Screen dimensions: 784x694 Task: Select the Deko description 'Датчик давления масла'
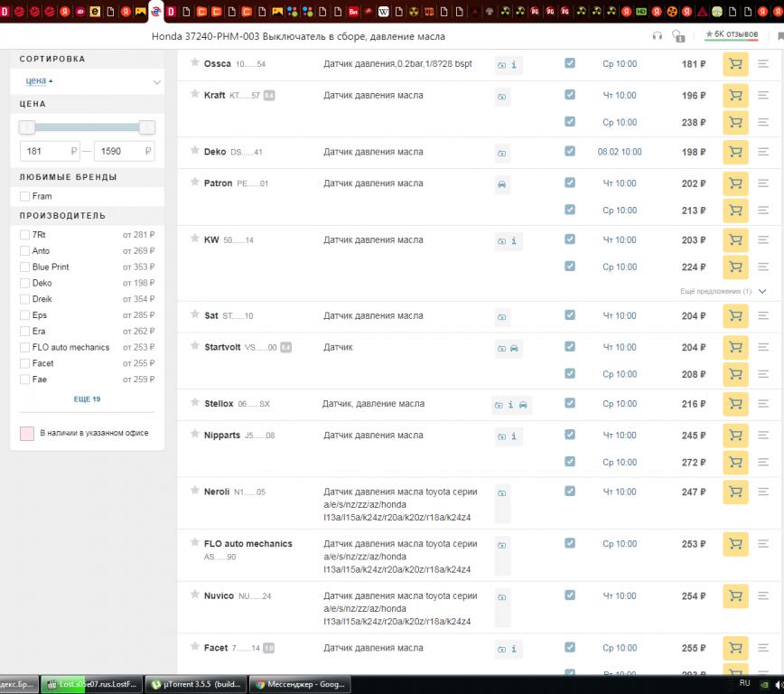coord(373,152)
